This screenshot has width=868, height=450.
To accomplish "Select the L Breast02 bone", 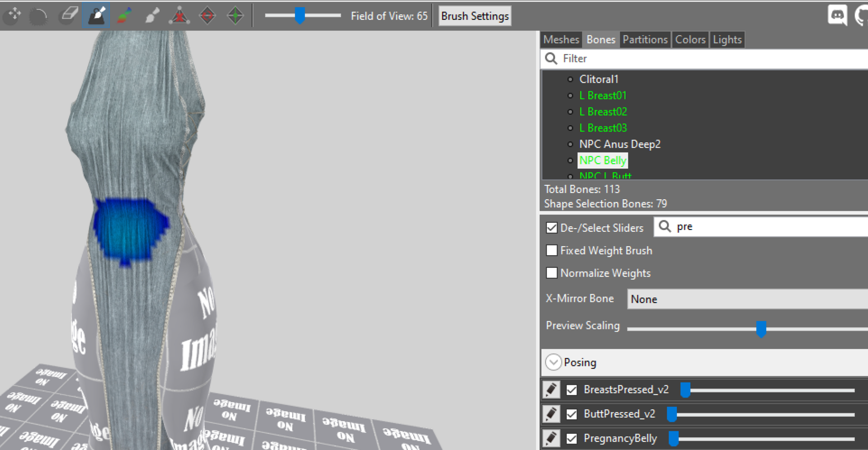I will (x=603, y=112).
